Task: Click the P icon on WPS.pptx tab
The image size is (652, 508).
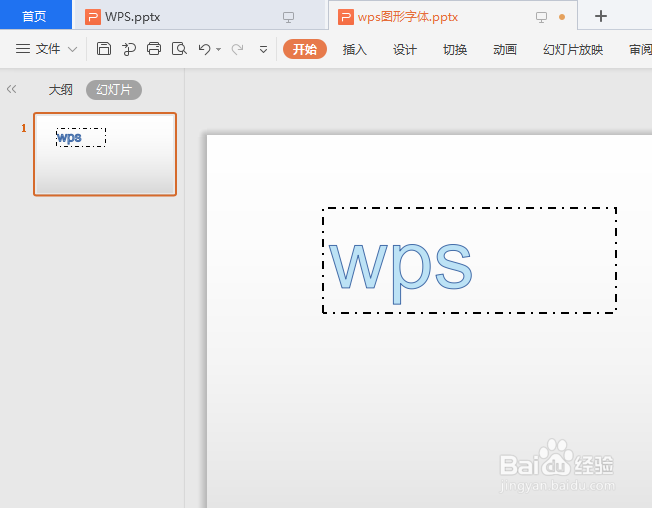Action: click(93, 17)
